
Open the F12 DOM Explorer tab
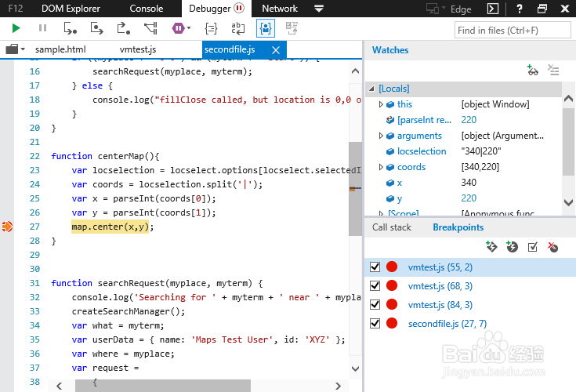coord(71,9)
